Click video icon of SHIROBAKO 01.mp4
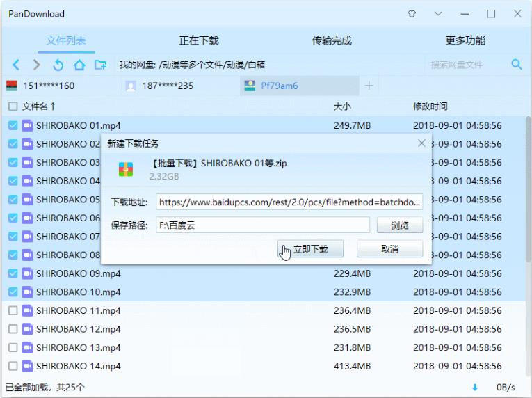The width and height of the screenshot is (532, 398). (28, 125)
